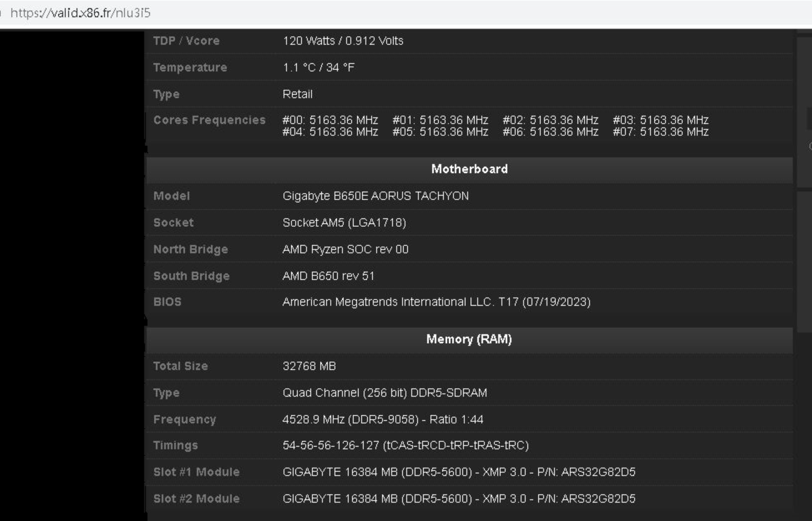Click the Memory (RAM) section header

coord(469,339)
